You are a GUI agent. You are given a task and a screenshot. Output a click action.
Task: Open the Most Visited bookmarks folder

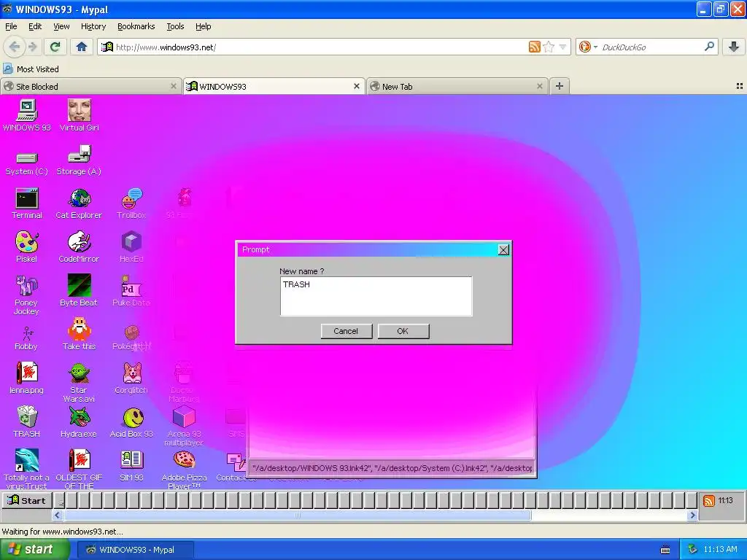coord(31,69)
